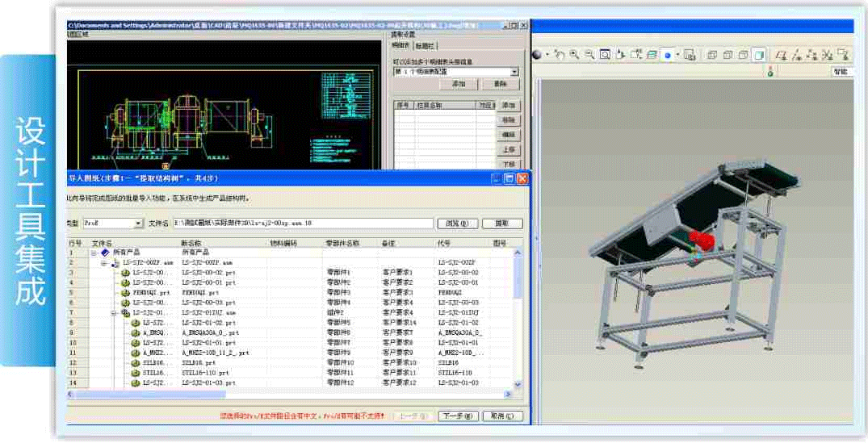Click the zoom in magnifier icon
The height and width of the screenshot is (443, 868).
[x=574, y=55]
